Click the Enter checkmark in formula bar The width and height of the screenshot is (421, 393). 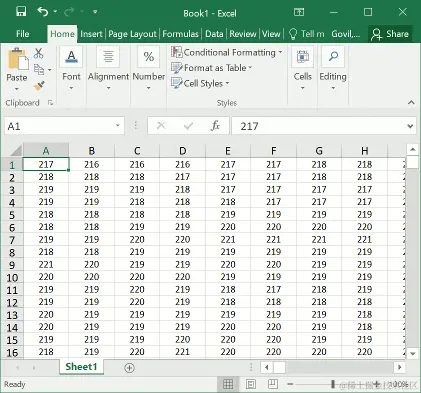point(189,126)
